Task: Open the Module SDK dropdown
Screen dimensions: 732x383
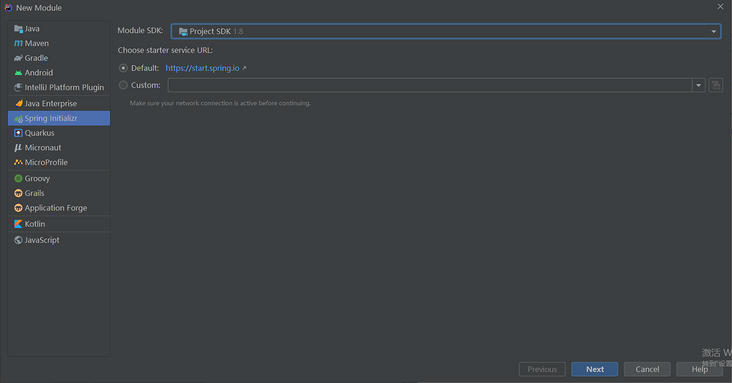Action: point(446,31)
